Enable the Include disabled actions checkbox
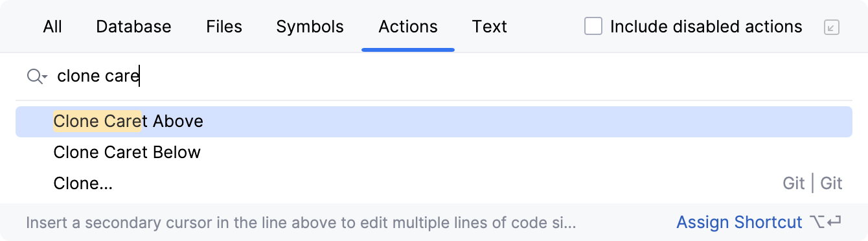This screenshot has height=241, width=868. (593, 27)
